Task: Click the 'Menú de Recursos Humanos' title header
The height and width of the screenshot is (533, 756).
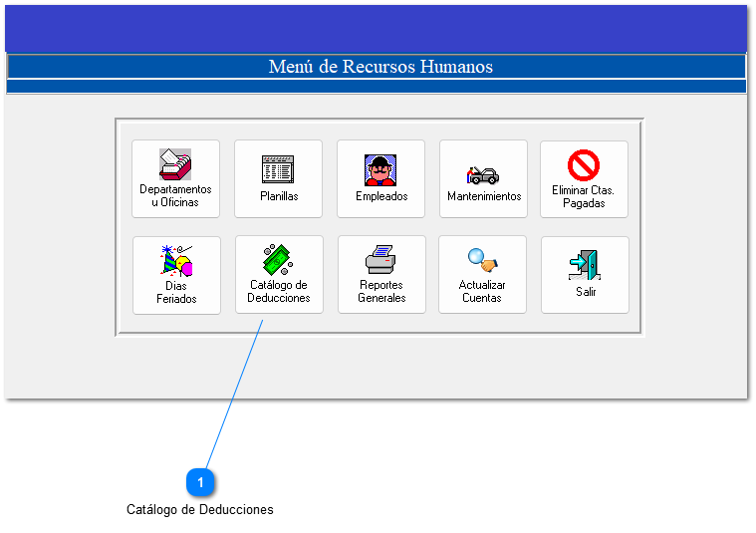Action: (379, 67)
